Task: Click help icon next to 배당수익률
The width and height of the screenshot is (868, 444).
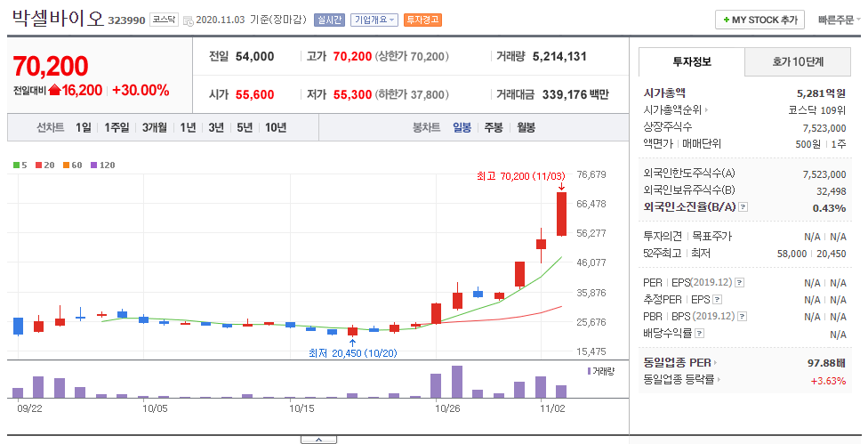Action: coord(700,334)
